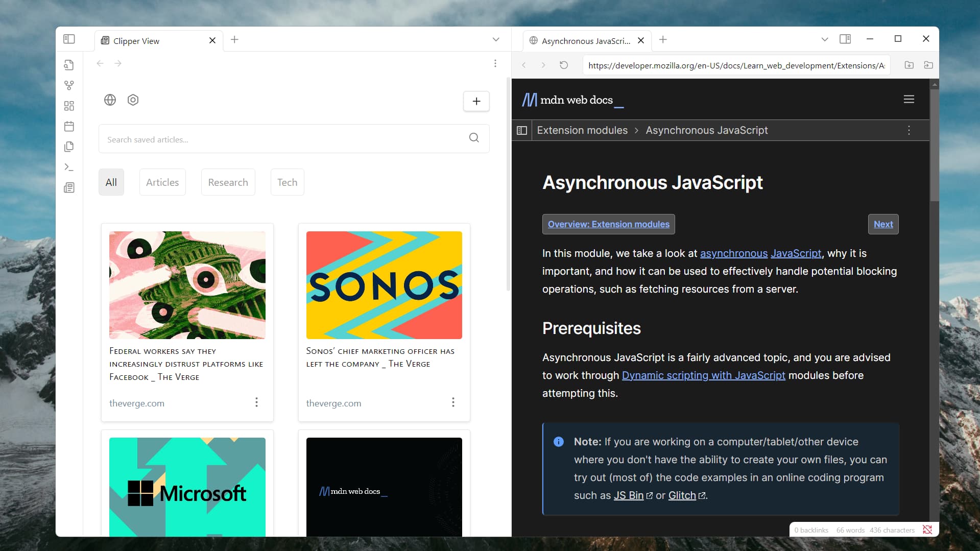Navigate forward in Clipper View pane

[118, 63]
